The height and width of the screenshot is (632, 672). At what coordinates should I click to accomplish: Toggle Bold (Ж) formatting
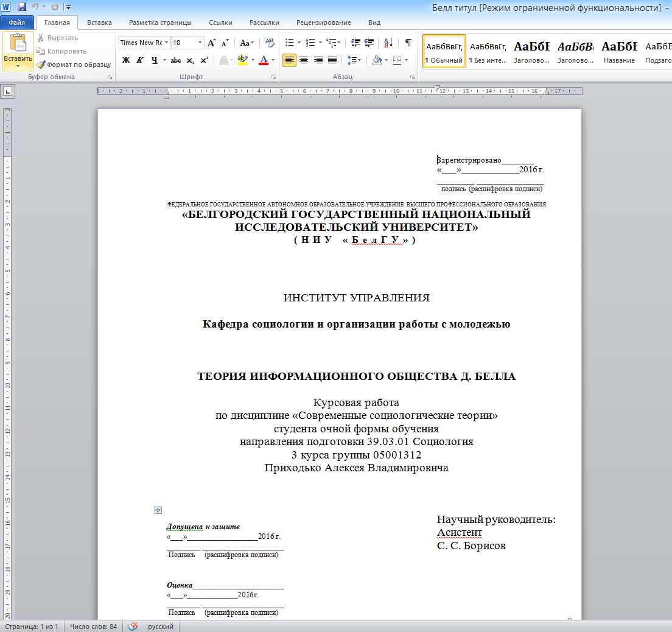(x=126, y=60)
